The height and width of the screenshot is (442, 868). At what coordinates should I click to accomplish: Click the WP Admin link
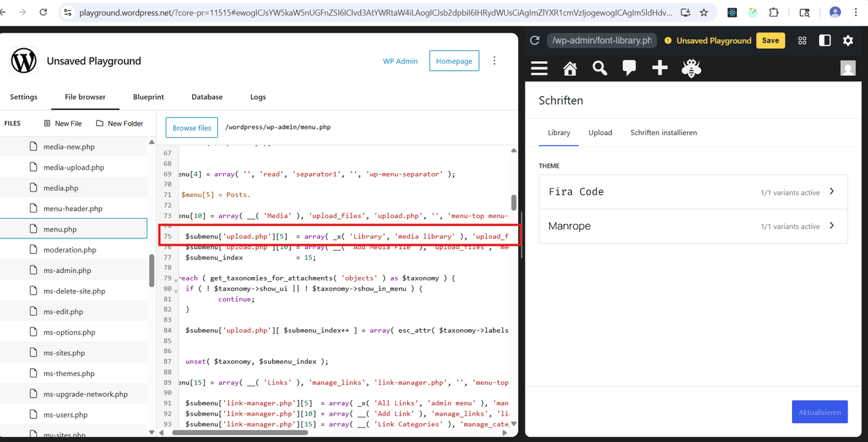(400, 61)
